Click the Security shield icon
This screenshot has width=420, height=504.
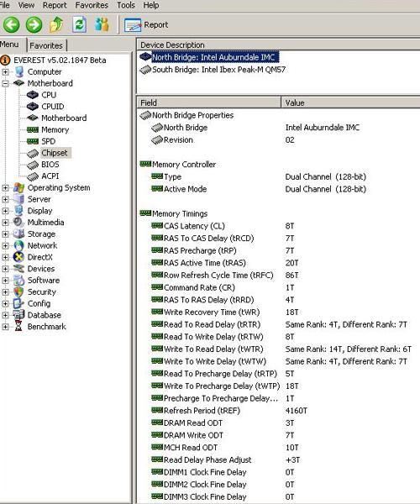click(18, 291)
